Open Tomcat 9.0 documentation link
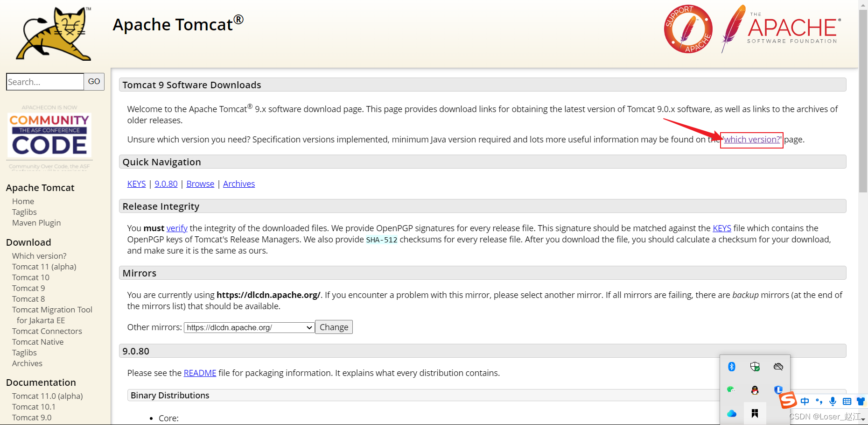868x425 pixels. point(32,418)
